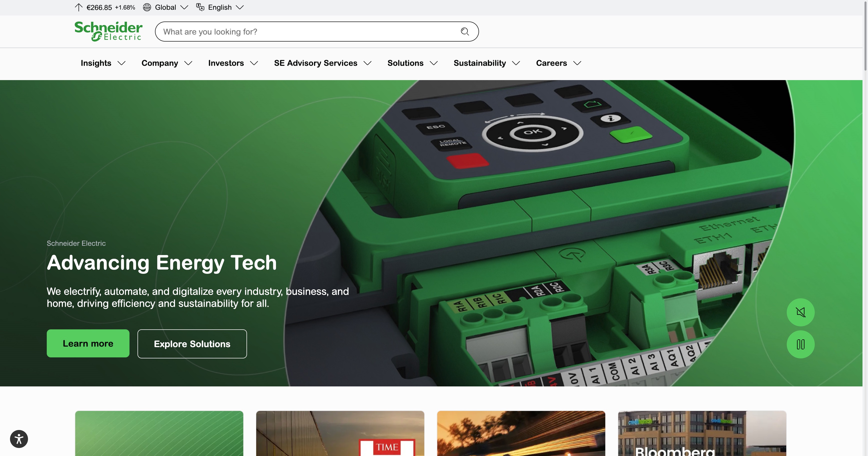
Task: Click the language translate icon
Action: 200,8
